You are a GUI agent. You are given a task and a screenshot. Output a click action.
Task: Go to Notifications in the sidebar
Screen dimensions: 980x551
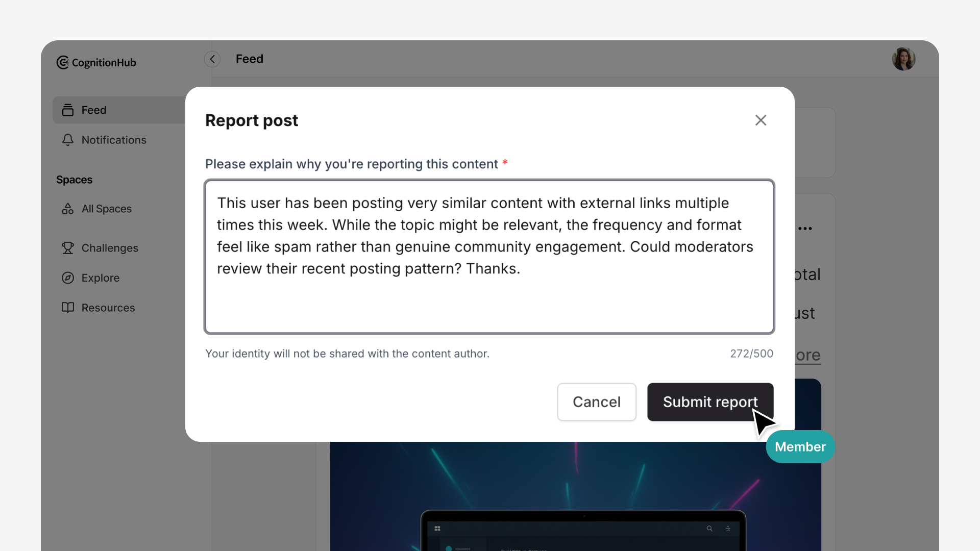tap(114, 140)
